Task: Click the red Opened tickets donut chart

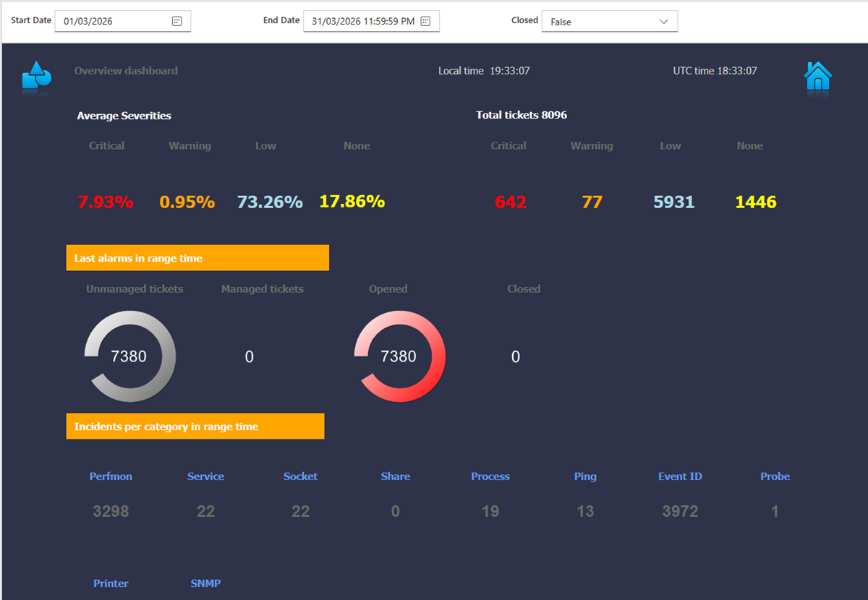Action: [399, 356]
